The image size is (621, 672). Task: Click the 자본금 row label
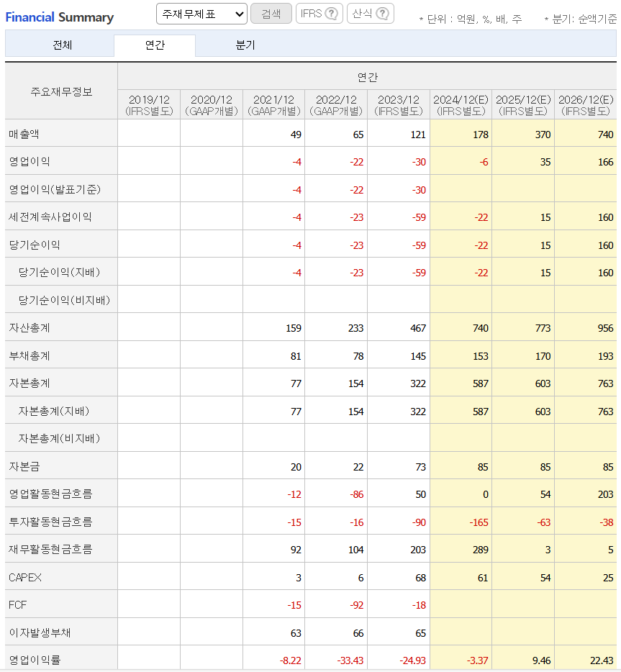coord(24,466)
